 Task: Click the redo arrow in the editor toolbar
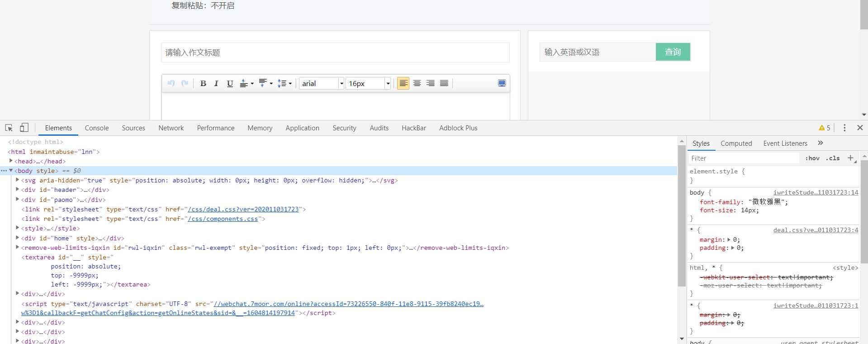(x=185, y=83)
